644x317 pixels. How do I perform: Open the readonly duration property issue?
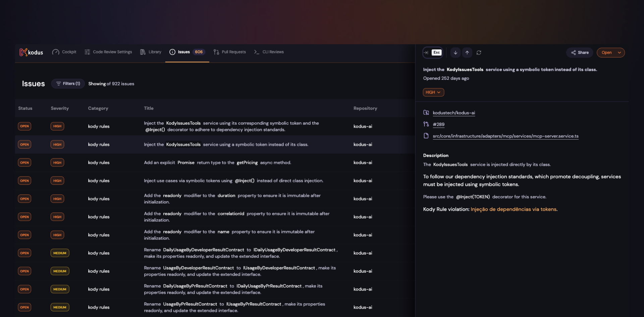point(232,199)
